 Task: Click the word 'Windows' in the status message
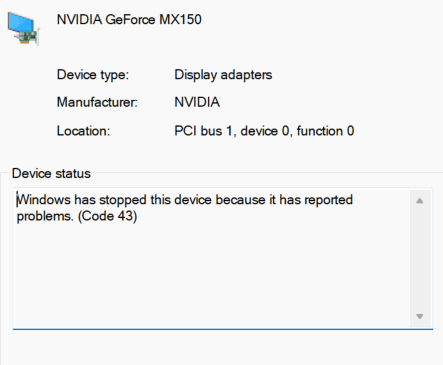coord(44,200)
